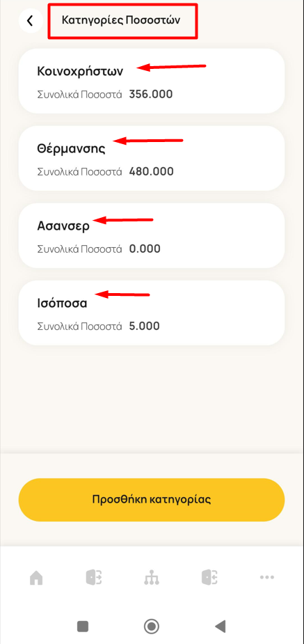
Task: Tap the door with left arrow icon
Action: 209,577
